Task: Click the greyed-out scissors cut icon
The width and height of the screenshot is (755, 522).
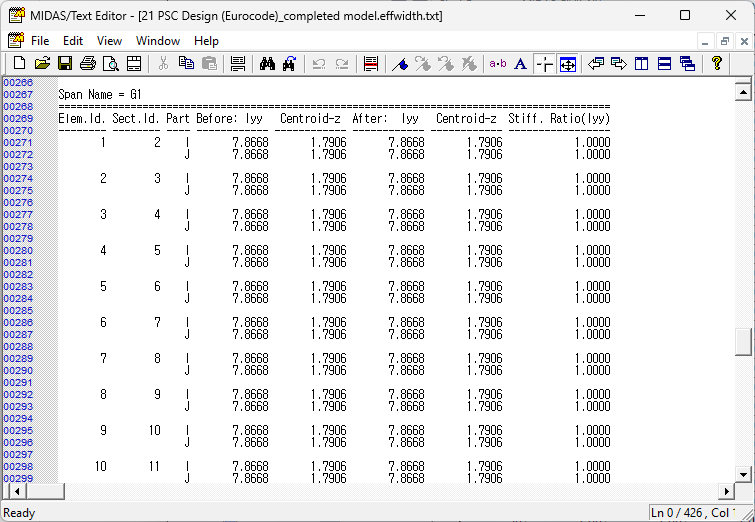Action: [163, 63]
